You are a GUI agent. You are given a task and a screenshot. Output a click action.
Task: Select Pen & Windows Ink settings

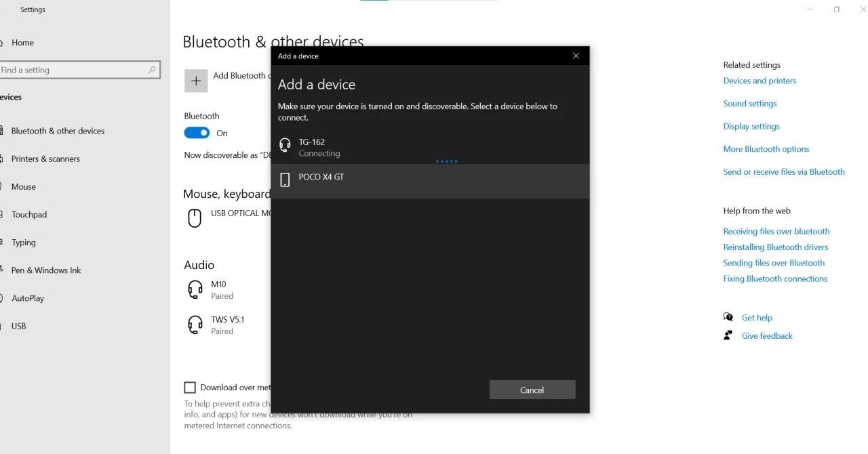(46, 270)
